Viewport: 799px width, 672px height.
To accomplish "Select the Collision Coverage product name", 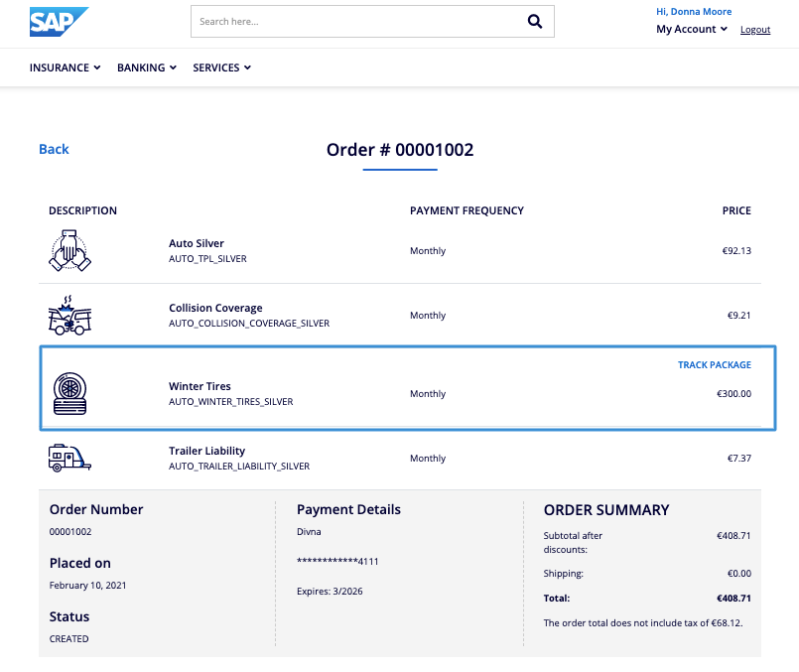I will point(215,308).
